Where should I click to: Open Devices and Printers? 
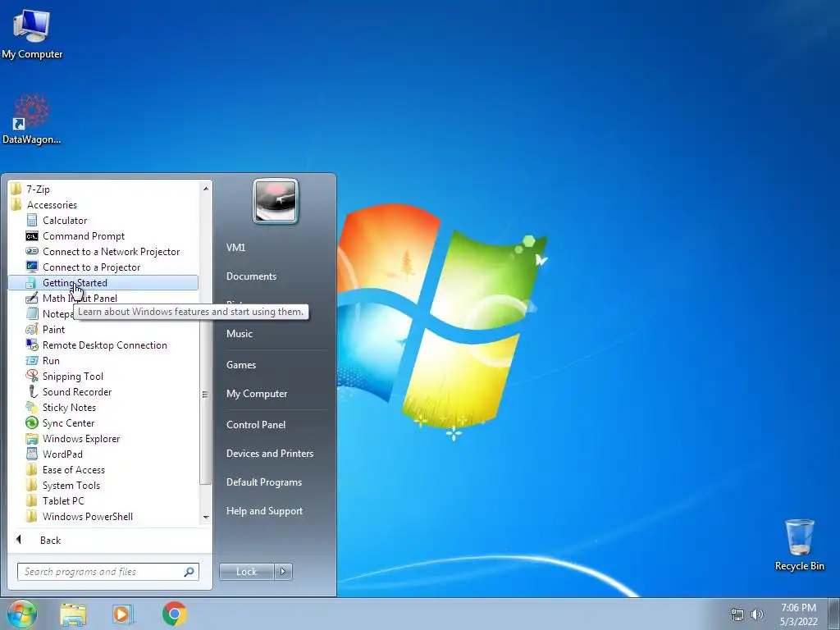(x=269, y=454)
